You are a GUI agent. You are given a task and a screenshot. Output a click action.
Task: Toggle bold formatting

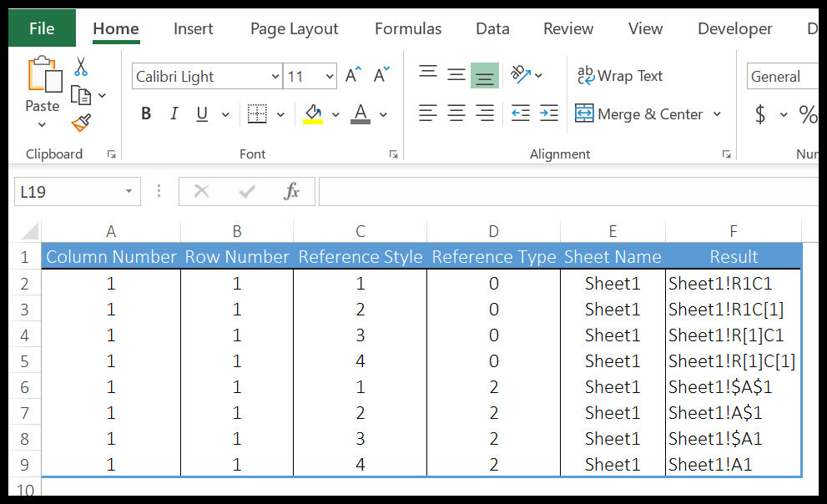[146, 113]
